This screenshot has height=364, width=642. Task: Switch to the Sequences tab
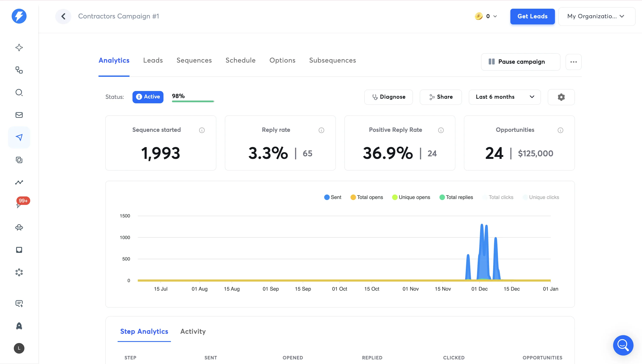[x=194, y=60]
